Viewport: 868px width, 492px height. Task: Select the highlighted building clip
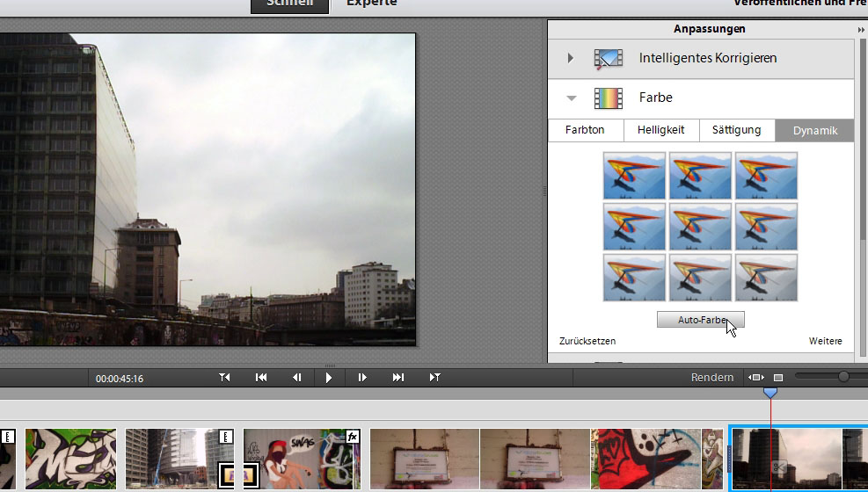799,459
